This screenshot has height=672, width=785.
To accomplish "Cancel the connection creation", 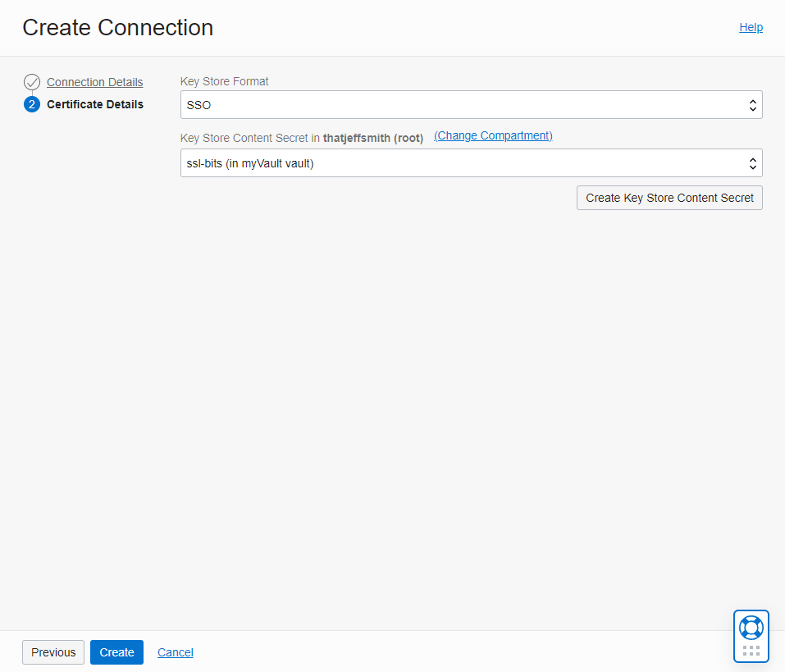I will pos(176,652).
